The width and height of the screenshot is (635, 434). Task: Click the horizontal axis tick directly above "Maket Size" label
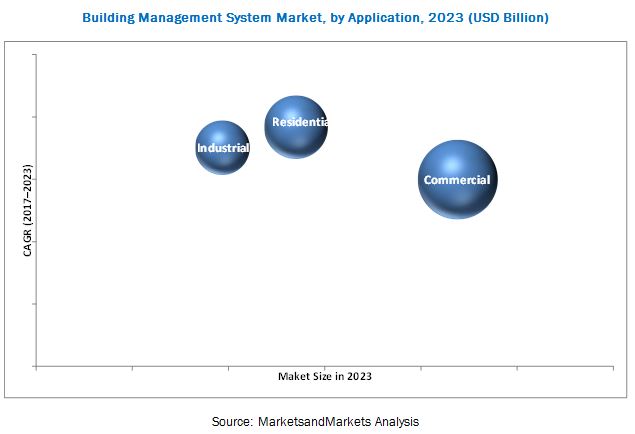325,369
